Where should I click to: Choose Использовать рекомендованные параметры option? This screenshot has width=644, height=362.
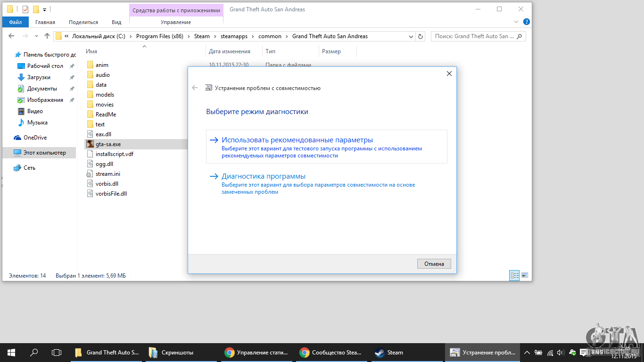(326, 147)
